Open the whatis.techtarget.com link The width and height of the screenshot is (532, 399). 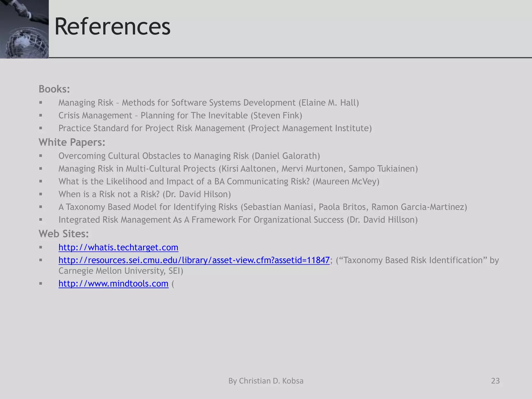[x=118, y=247]
